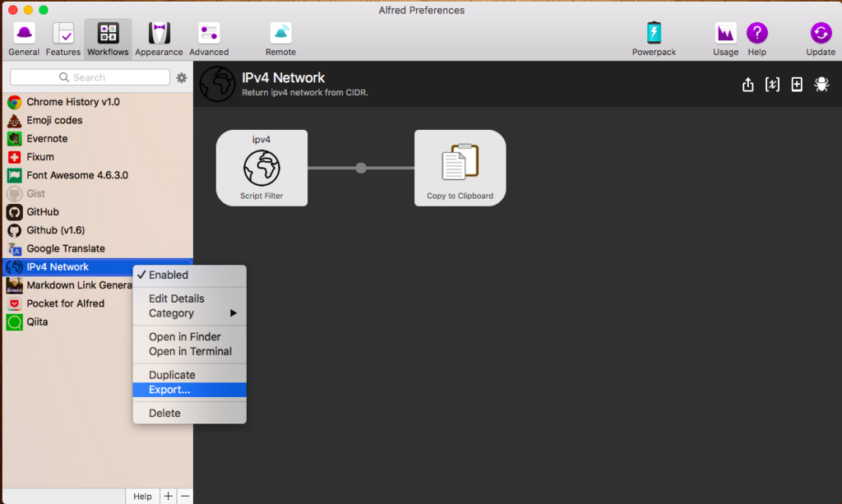
Task: Select the GitHub workflow
Action: pos(98,211)
